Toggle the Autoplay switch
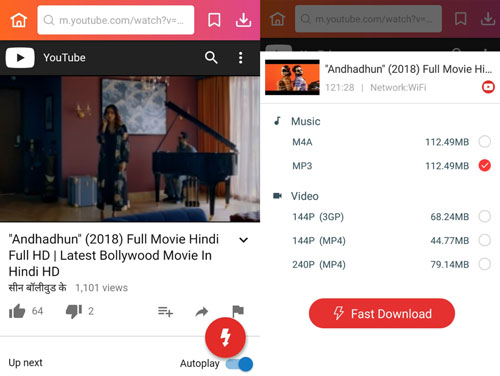 point(239,364)
